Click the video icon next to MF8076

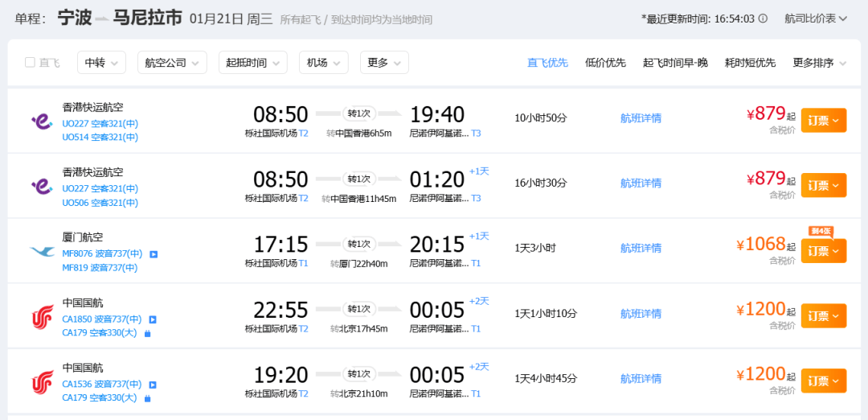click(x=154, y=254)
